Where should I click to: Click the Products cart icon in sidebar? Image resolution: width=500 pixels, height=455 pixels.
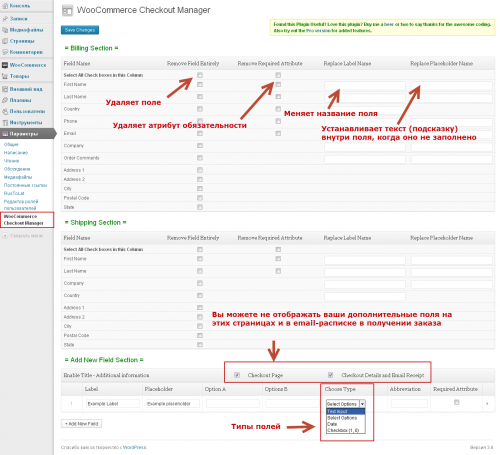pos(5,76)
